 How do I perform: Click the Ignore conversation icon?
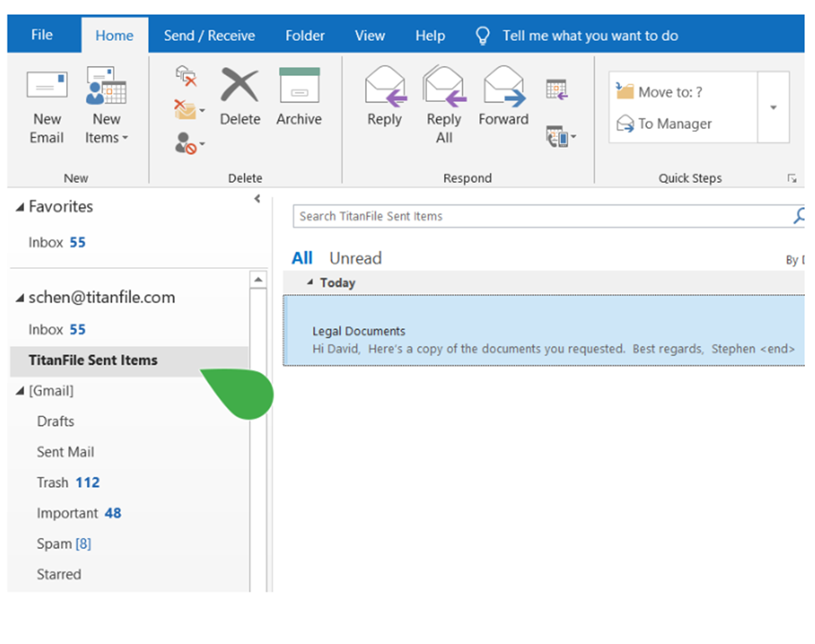point(186,76)
